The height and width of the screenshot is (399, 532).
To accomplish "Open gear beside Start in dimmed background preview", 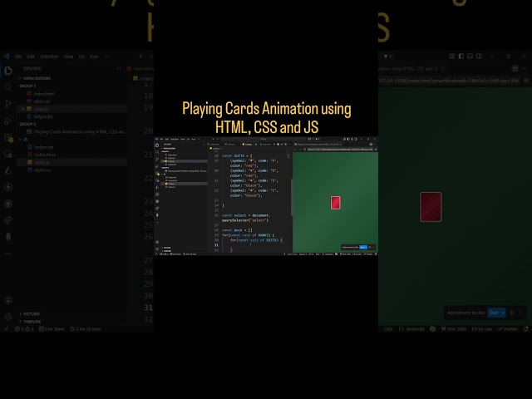I will point(512,313).
